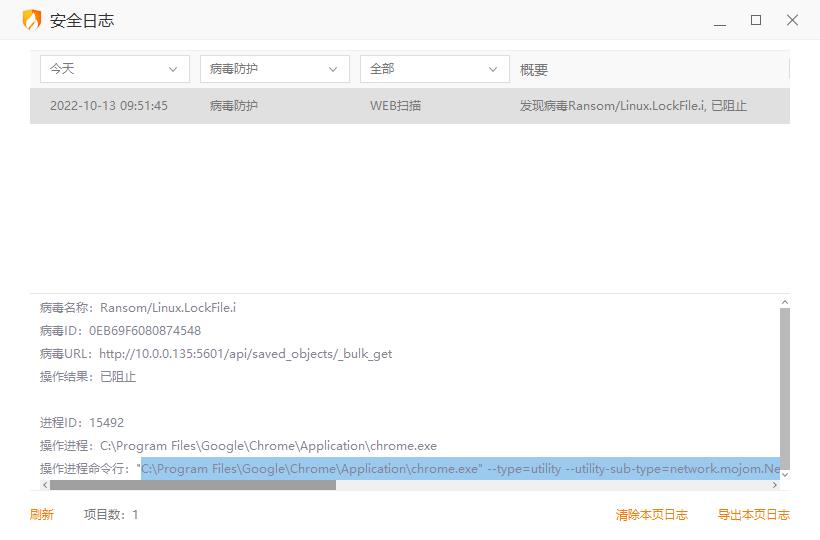
Task: Click the highlighted 操作进程命令行 command text
Action: pos(460,469)
